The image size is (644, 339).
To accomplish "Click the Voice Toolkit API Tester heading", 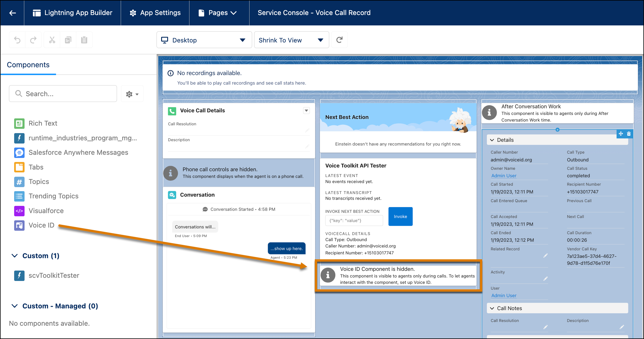I will [356, 166].
